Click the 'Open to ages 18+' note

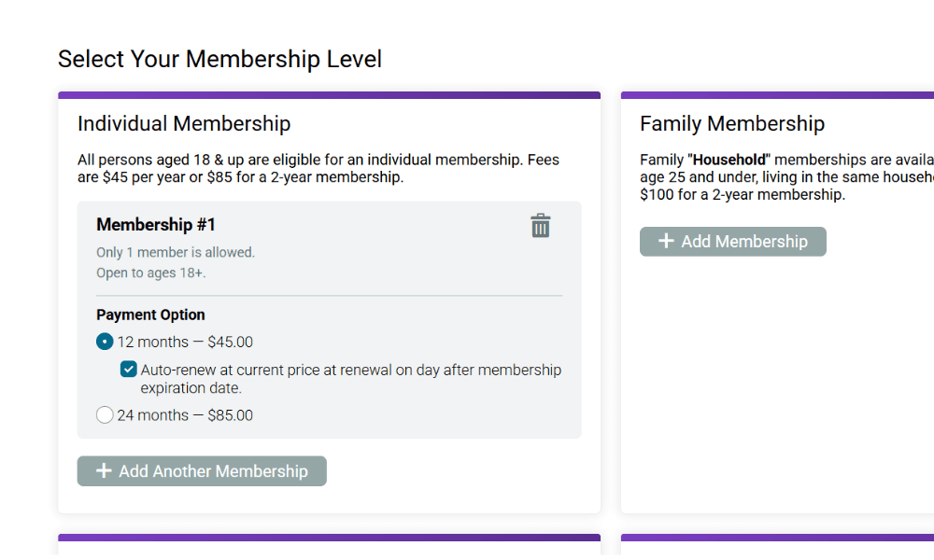click(150, 273)
